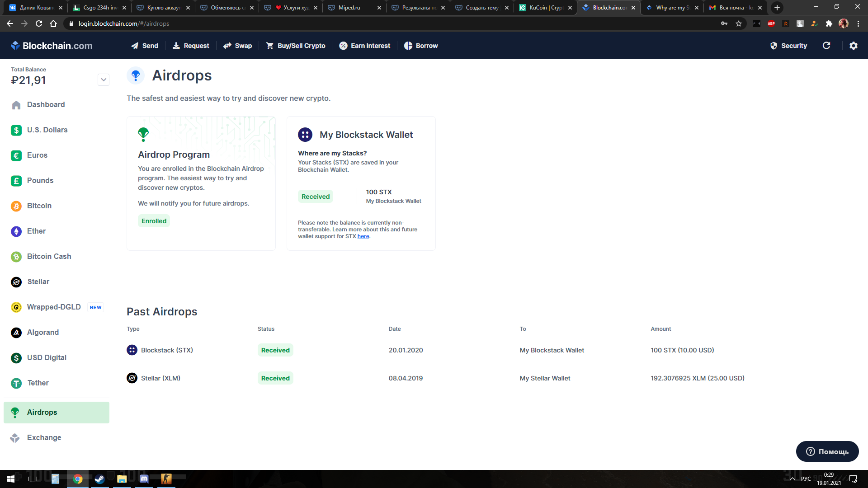Click the My Blockstack Wallet heading icon
Viewport: 868px width, 488px height.
pyautogui.click(x=305, y=135)
